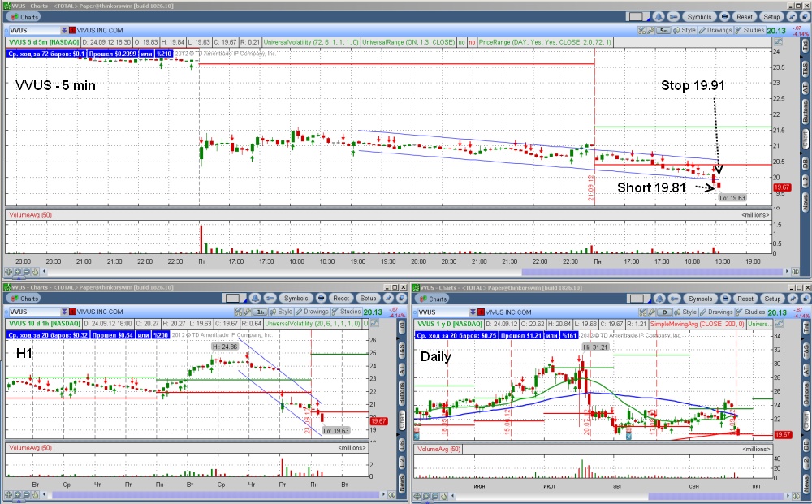The image size is (812, 504).
Task: Pin the top 5m chart window
Action: click(x=793, y=16)
